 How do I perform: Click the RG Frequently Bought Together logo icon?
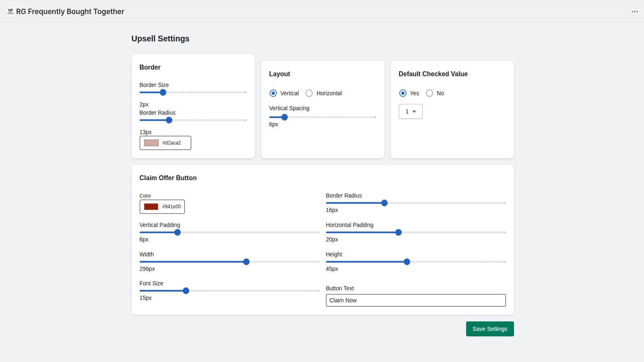point(10,11)
